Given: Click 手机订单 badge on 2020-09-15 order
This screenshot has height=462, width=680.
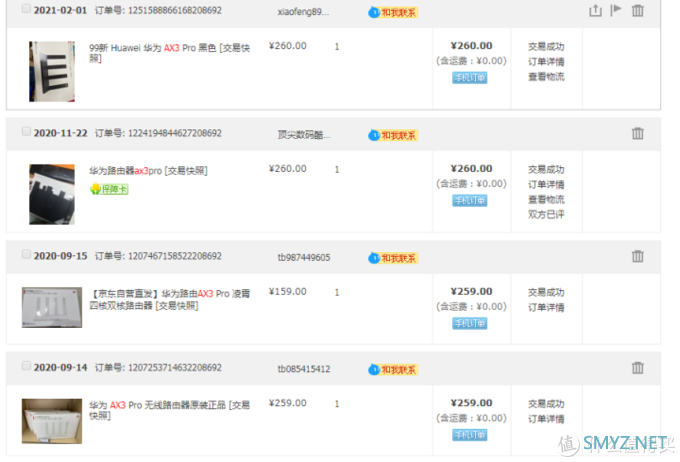Looking at the screenshot, I should point(470,323).
